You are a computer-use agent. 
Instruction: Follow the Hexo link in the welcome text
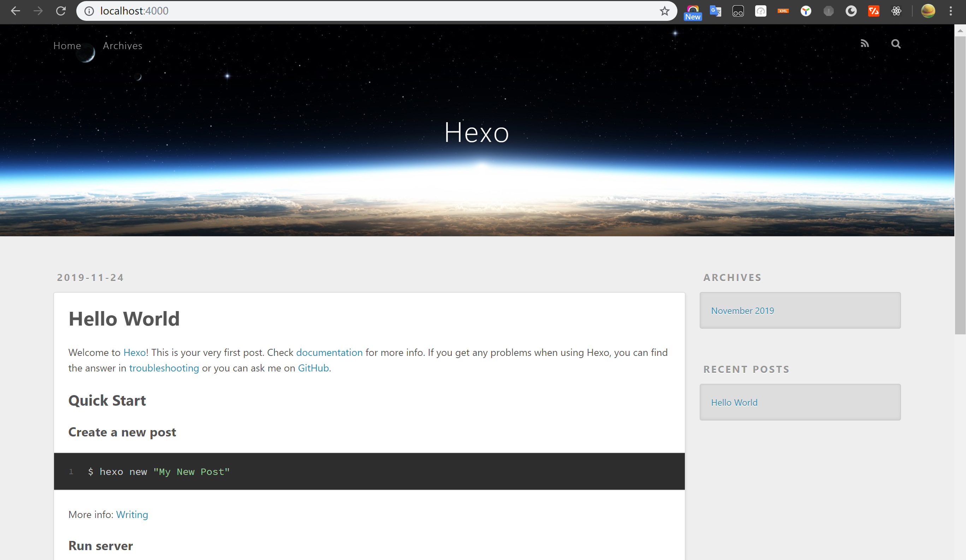pos(135,353)
